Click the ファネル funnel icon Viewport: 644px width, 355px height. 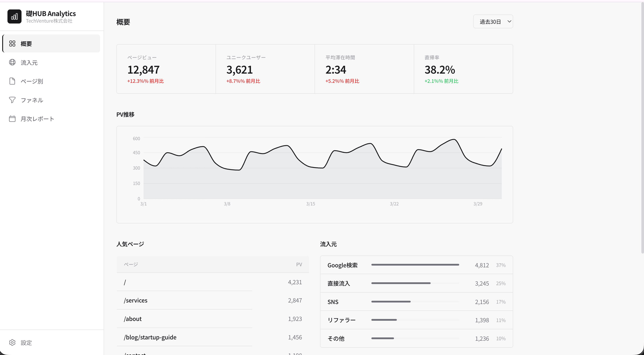[12, 100]
